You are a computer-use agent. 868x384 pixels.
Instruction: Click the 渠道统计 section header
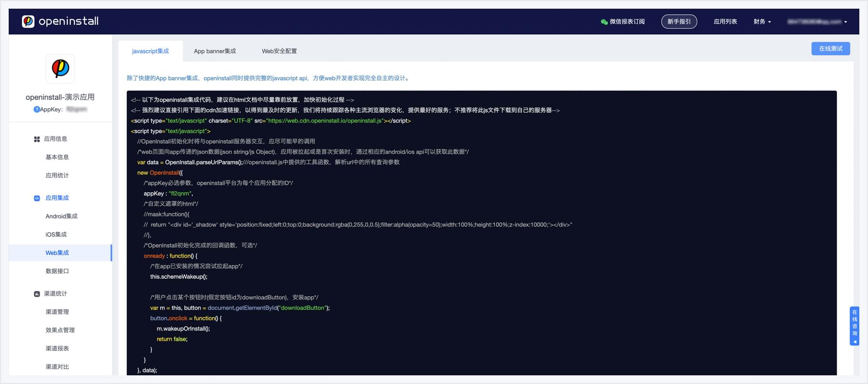(x=55, y=294)
